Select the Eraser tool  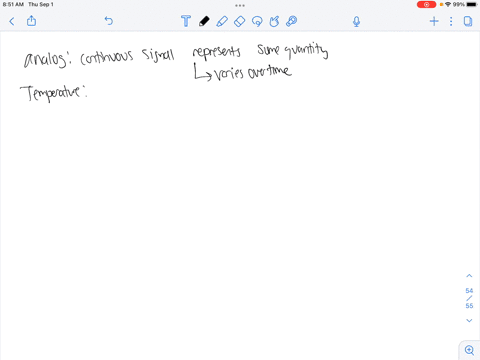pos(239,21)
